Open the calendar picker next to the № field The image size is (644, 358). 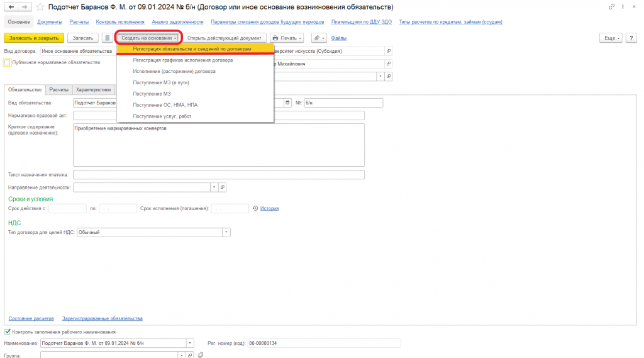click(287, 103)
